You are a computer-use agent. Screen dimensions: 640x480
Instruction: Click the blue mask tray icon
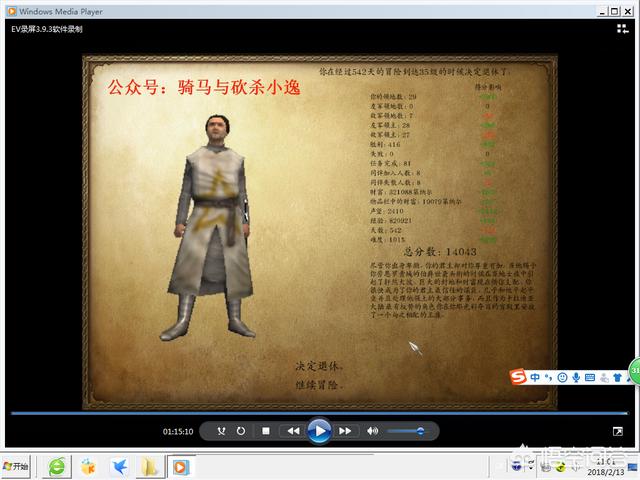point(516,465)
